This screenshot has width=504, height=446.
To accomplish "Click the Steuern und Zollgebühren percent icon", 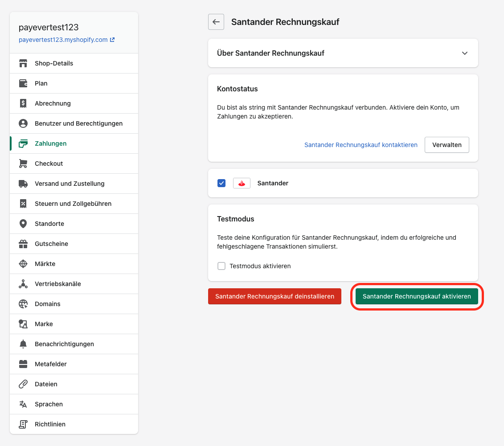I will tap(23, 204).
